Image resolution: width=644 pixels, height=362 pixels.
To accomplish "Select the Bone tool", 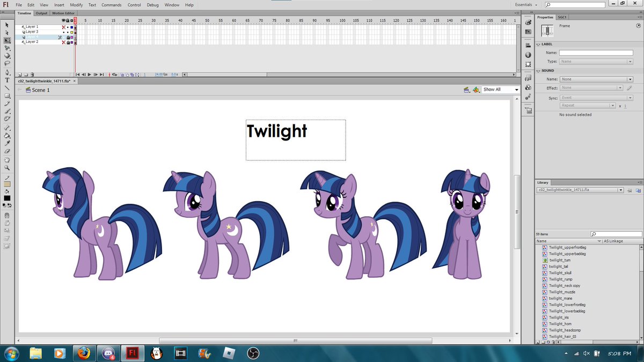I will click(x=7, y=128).
